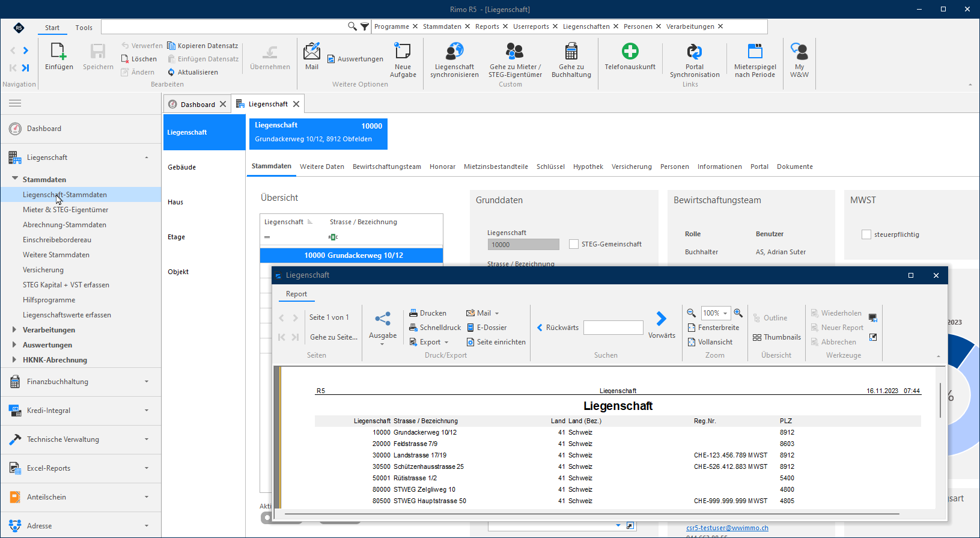Open the Mail dropdown in report toolbar
This screenshot has height=538, width=980.
point(496,313)
